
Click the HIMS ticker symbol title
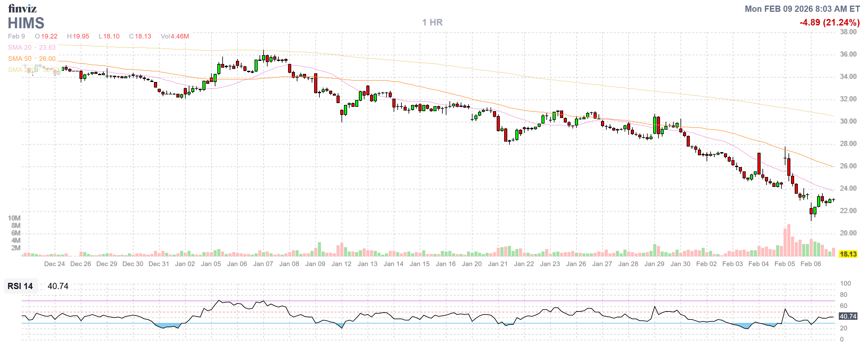(26, 23)
